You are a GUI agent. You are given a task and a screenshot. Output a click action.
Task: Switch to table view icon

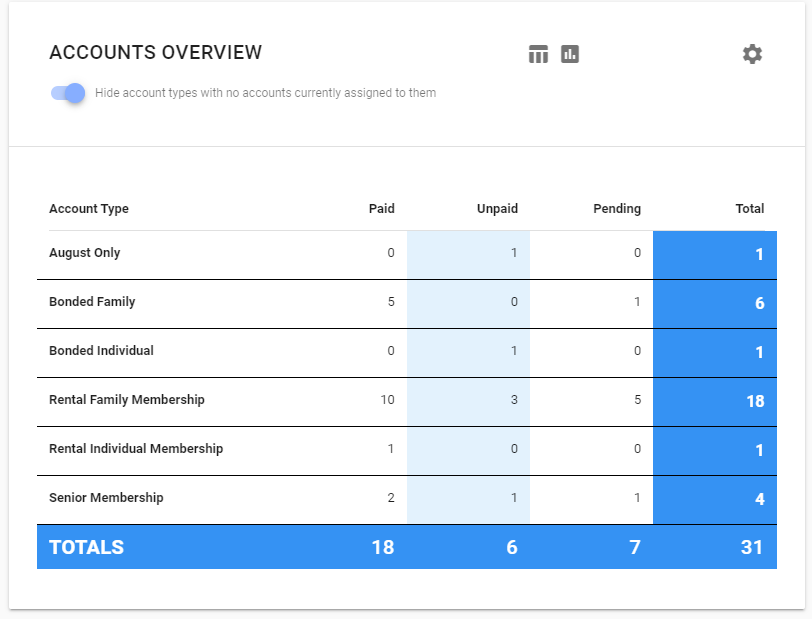[x=538, y=54]
